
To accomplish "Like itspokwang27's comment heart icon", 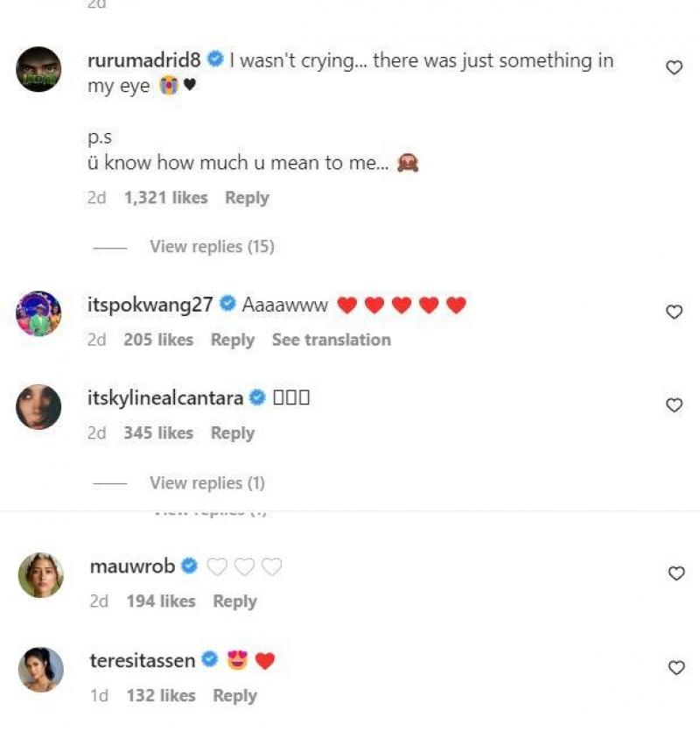I will pyautogui.click(x=674, y=311).
